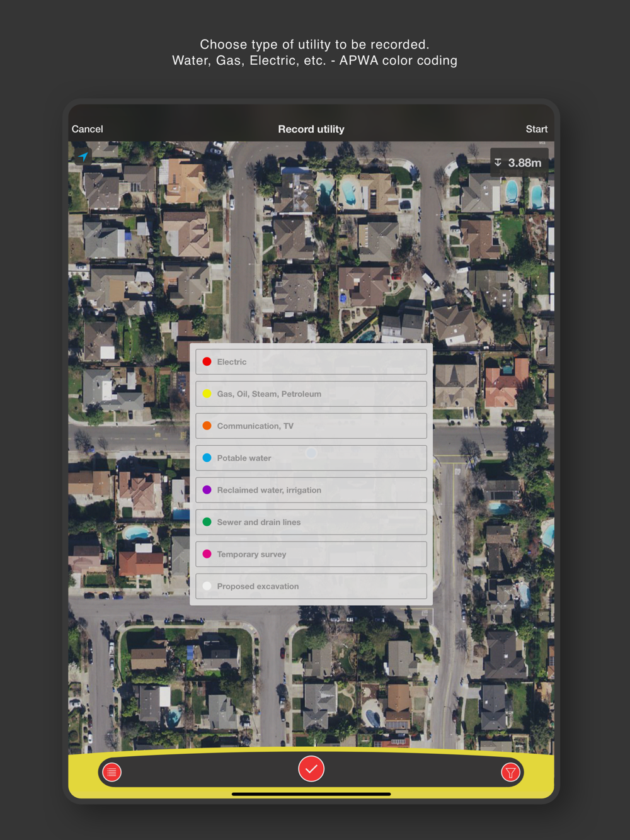Image resolution: width=630 pixels, height=840 pixels.
Task: Tap the depth indicator 3.88m
Action: tap(518, 162)
